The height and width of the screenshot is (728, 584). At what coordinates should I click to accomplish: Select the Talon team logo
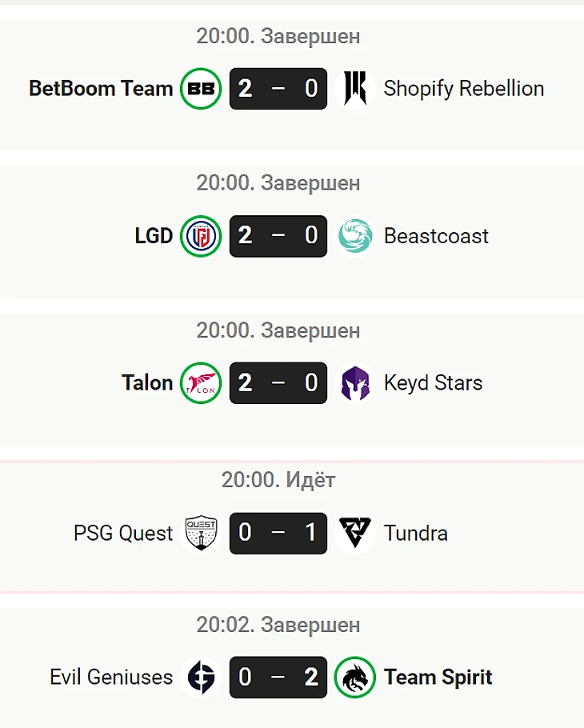point(201,382)
